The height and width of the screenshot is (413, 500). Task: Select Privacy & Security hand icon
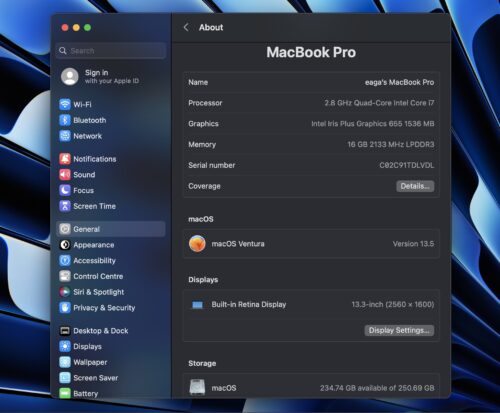point(65,307)
